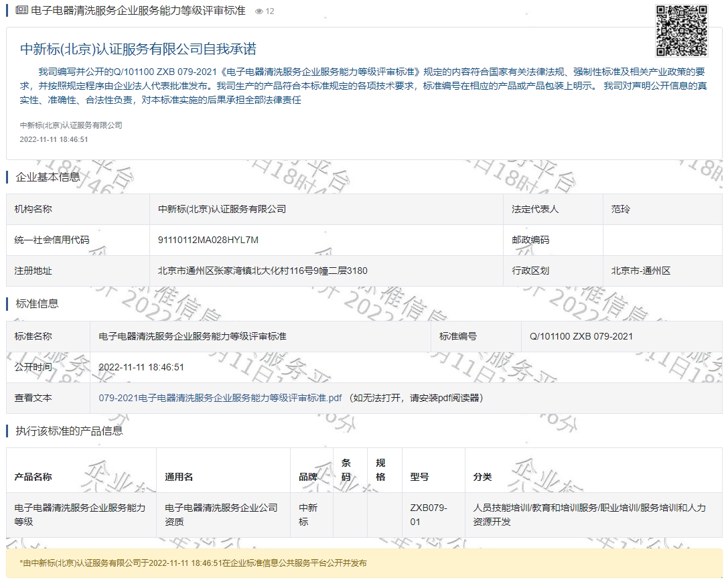
Task: Click the legal representative name 范玲
Action: [x=620, y=209]
